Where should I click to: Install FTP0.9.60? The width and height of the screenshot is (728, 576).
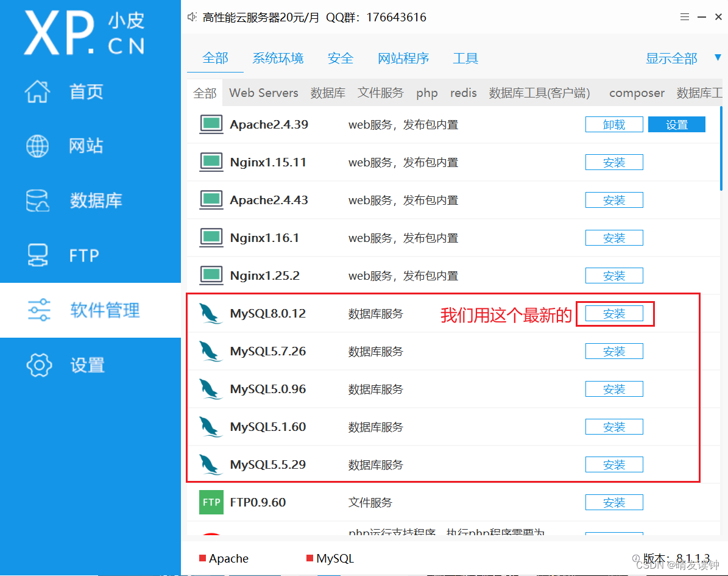pos(614,502)
